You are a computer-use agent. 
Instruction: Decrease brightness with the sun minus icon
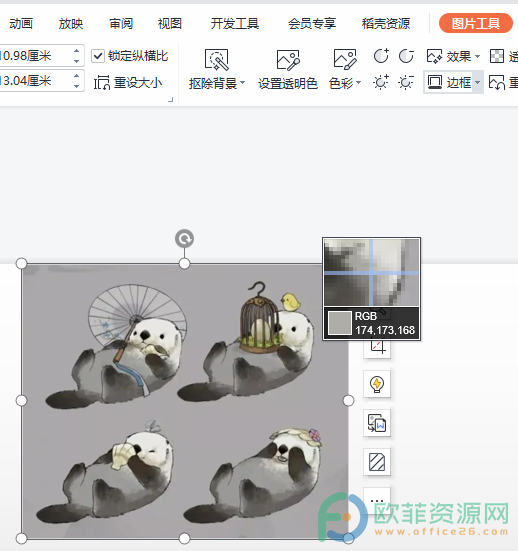click(x=406, y=83)
